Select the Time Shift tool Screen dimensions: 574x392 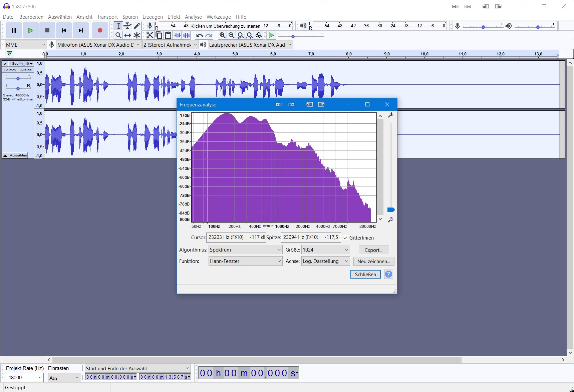[128, 35]
